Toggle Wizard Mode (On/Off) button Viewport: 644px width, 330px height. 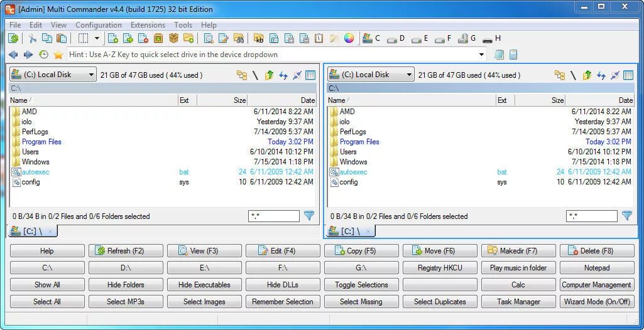click(x=597, y=302)
